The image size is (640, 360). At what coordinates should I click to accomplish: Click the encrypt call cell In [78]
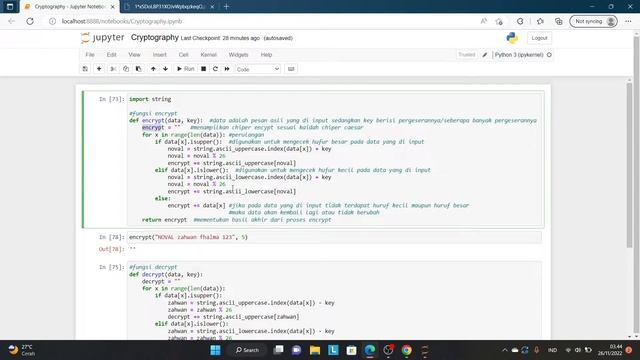(x=334, y=237)
